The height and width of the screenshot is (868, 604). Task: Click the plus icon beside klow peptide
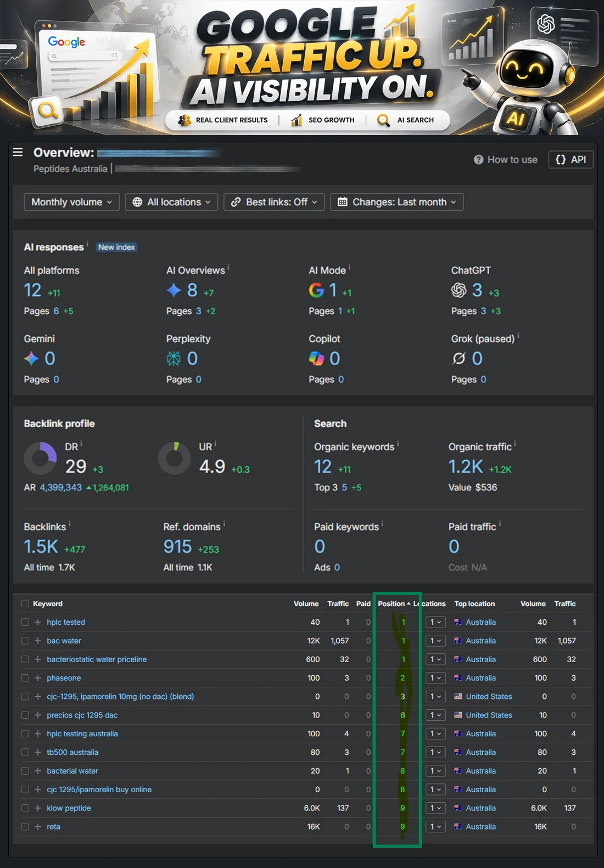38,808
